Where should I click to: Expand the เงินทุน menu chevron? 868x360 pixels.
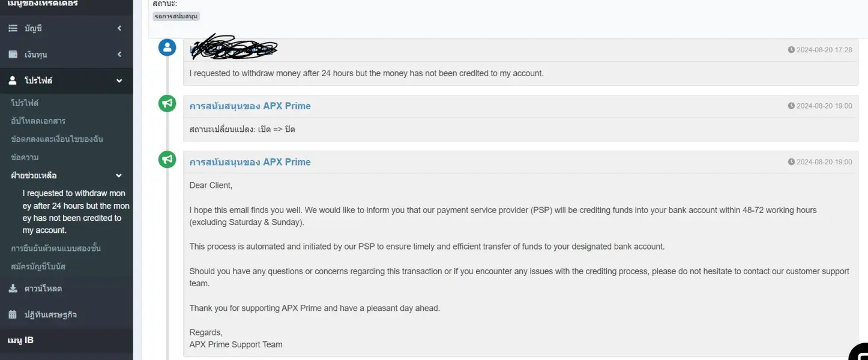[x=119, y=55]
